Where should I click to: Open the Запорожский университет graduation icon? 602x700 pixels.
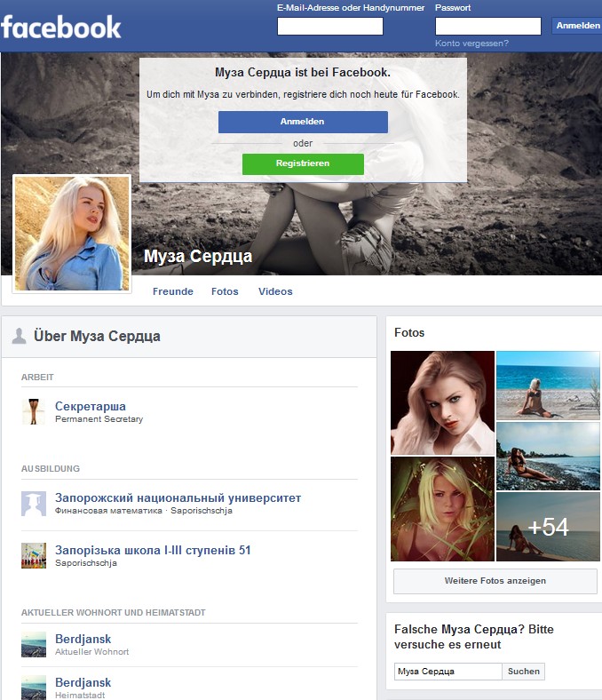click(x=34, y=504)
